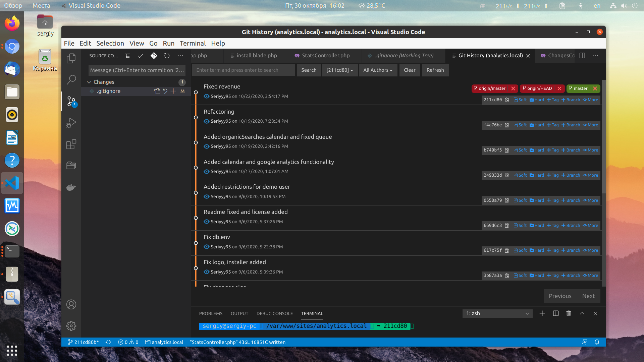Open More options for commit f4a76be
This screenshot has width=644, height=362.
[x=591, y=125]
